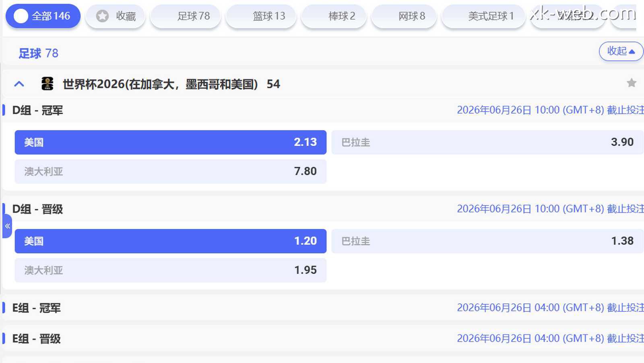This screenshot has width=644, height=363.
Task: Open the 网球 8 tab
Action: tap(404, 16)
